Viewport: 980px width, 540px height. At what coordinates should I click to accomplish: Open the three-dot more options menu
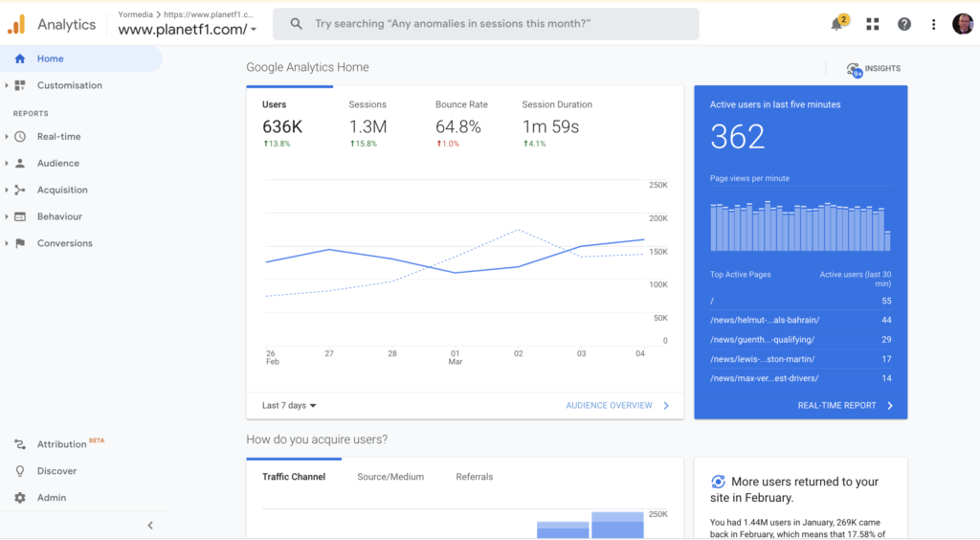click(934, 24)
